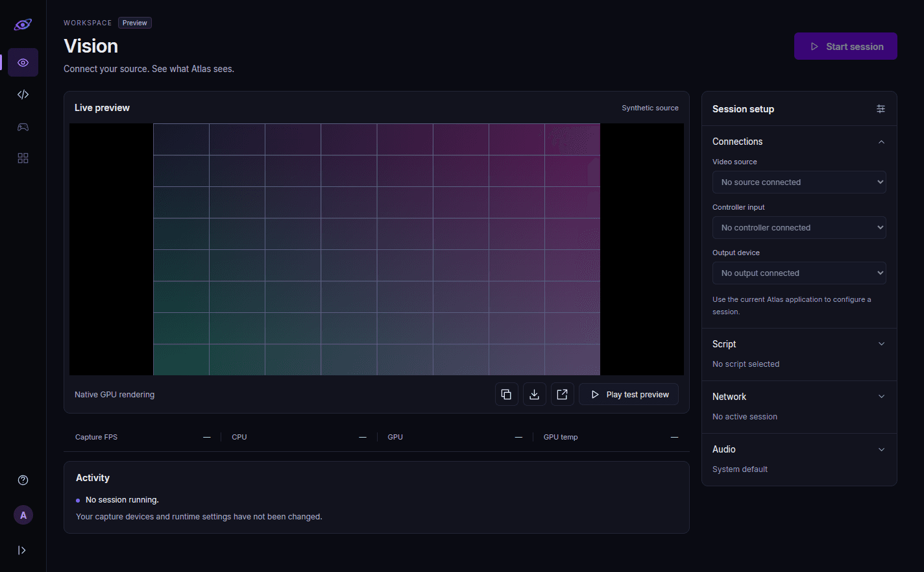
Task: Click the GPU temp metric
Action: pos(611,437)
